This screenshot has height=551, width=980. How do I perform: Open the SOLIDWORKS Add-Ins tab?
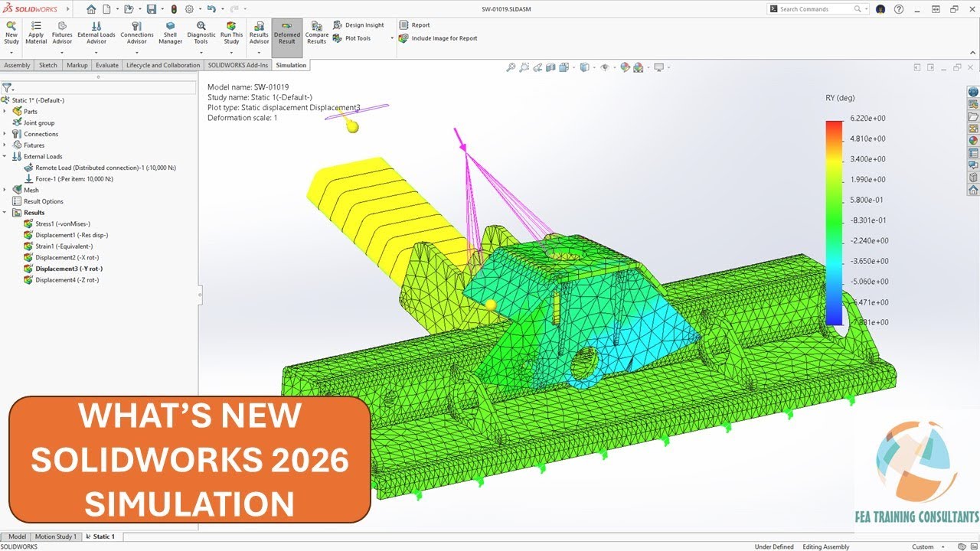(x=237, y=65)
